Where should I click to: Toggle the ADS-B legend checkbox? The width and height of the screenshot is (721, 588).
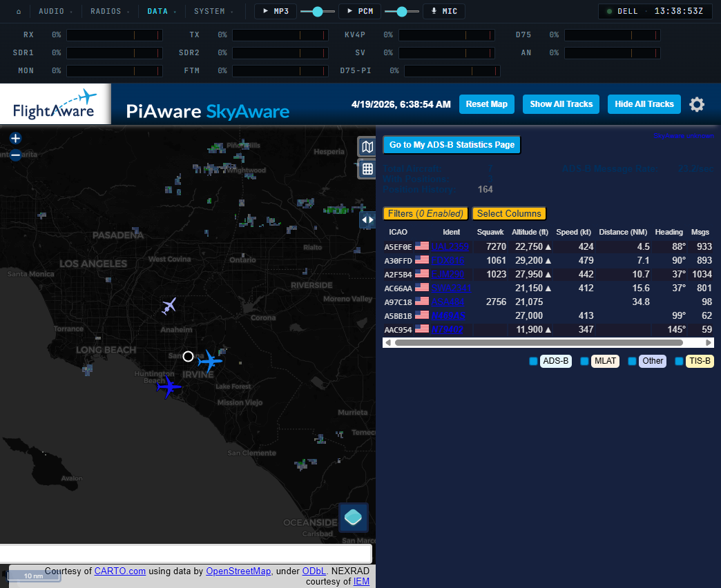point(533,361)
